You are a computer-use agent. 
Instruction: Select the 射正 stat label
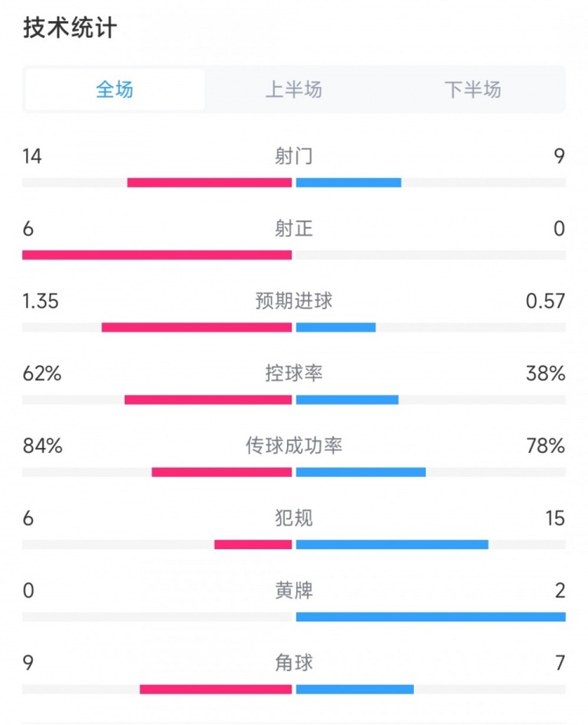(x=294, y=228)
